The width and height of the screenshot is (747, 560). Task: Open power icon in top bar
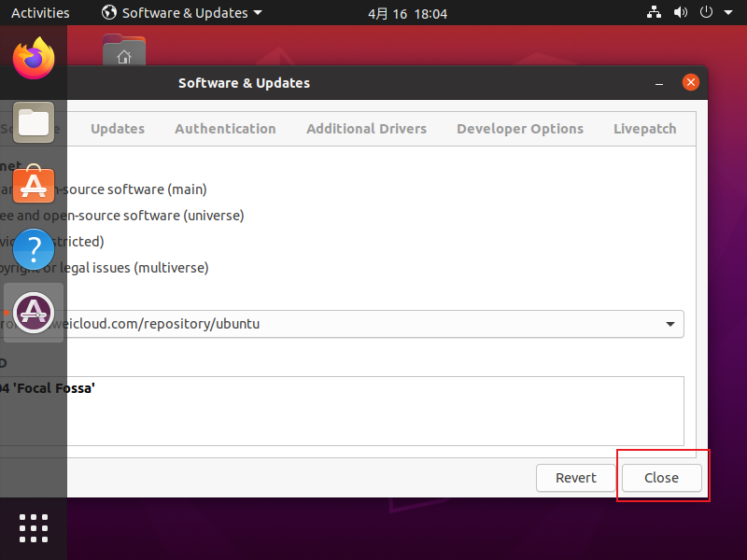706,12
